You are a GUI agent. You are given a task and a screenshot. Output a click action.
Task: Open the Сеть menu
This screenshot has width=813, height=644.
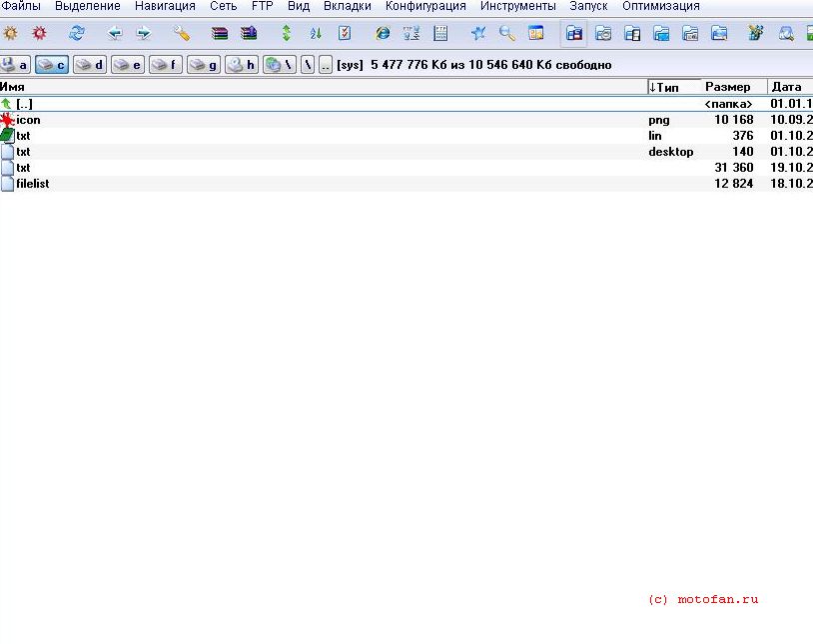[x=223, y=6]
